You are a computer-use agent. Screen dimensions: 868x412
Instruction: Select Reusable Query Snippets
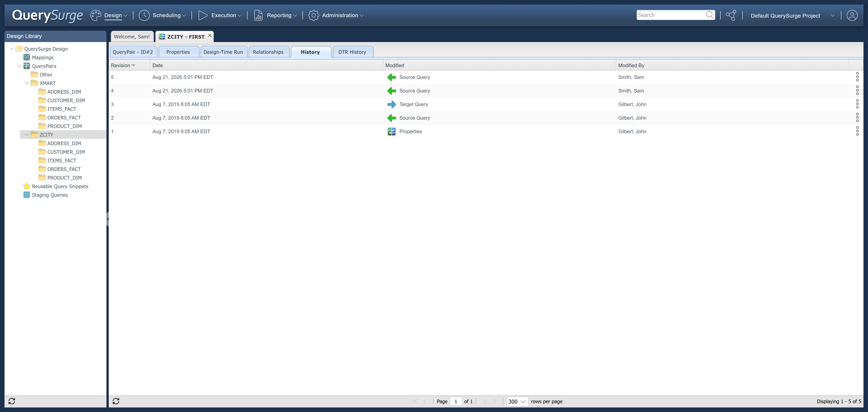[60, 187]
